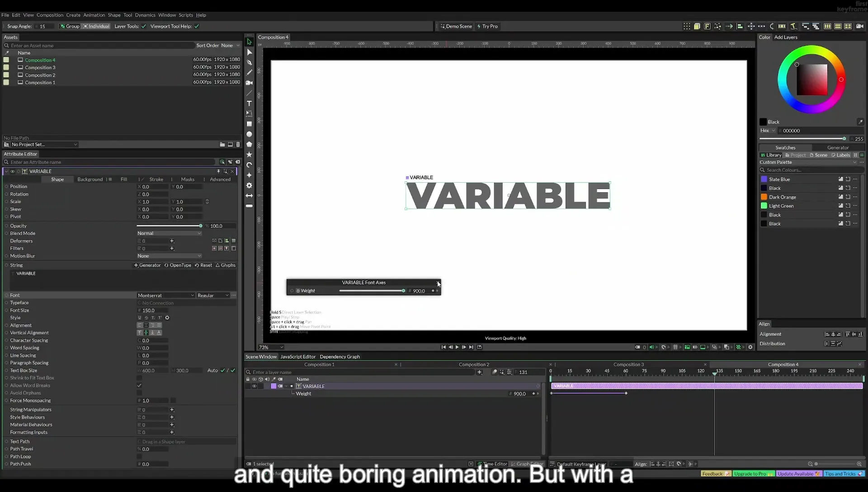Click the Generator button for String
868x492 pixels.
coord(147,265)
